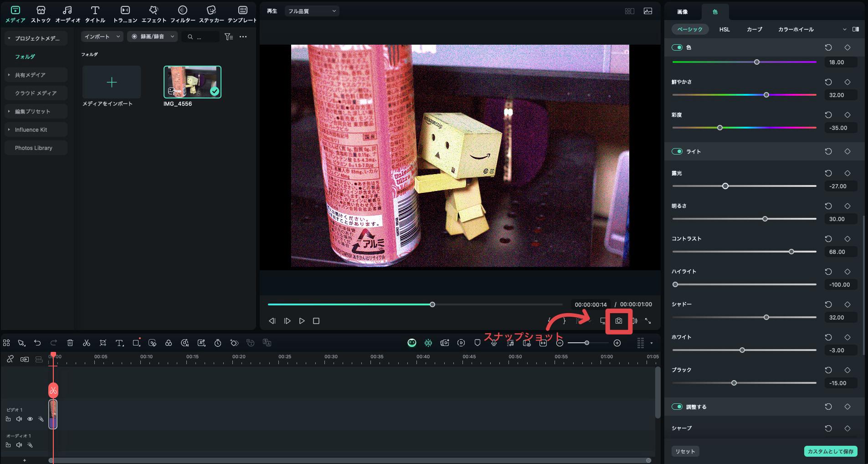Toggle the 色 (Color) section switch

point(677,47)
